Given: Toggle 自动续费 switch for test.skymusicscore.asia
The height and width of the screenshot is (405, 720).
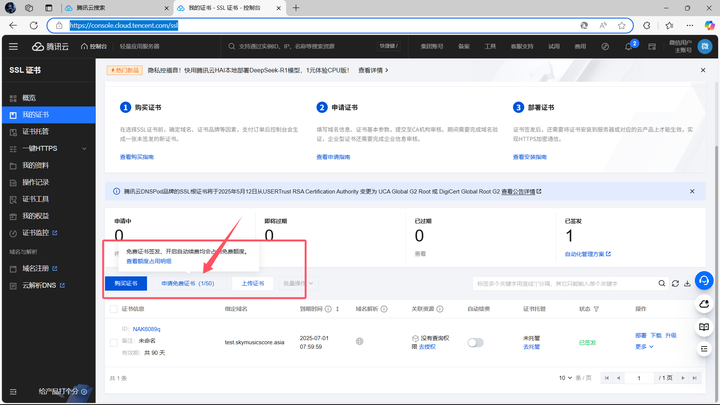Looking at the screenshot, I should [475, 343].
